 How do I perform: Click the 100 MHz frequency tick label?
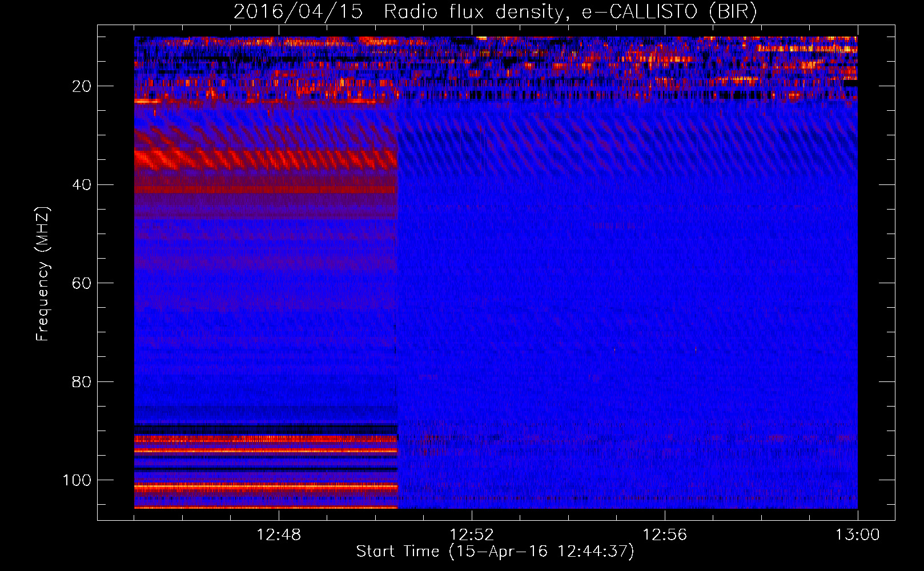[77, 480]
